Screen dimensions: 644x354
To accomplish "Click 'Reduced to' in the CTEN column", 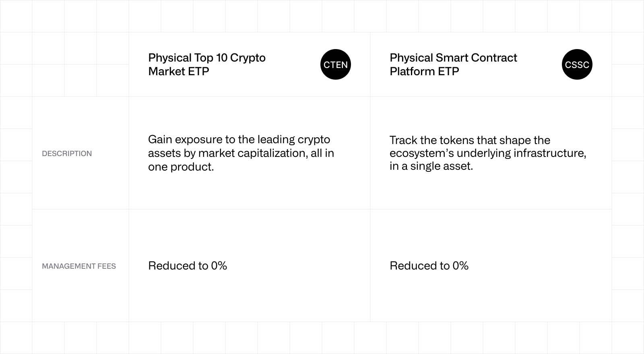I will coord(178,266).
